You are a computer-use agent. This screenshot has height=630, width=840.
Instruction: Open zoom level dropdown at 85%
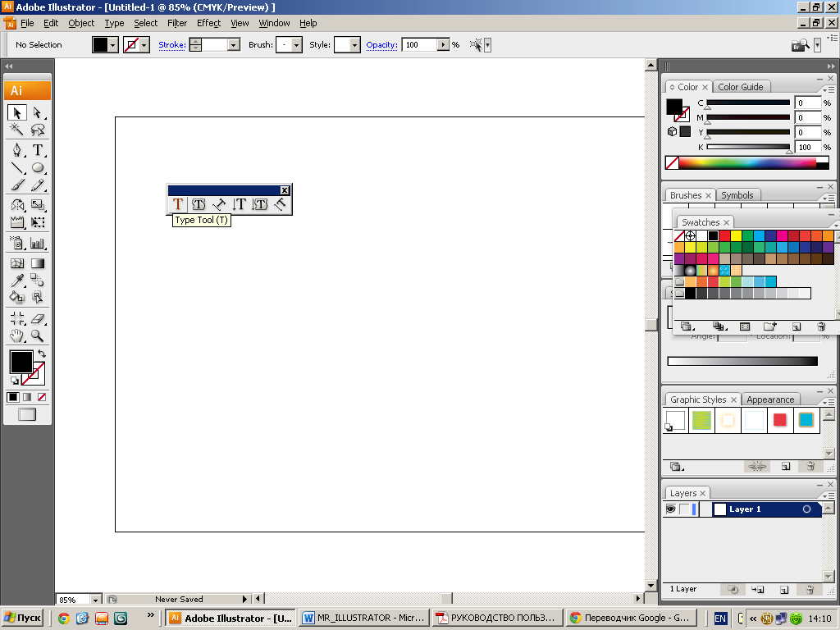point(95,600)
